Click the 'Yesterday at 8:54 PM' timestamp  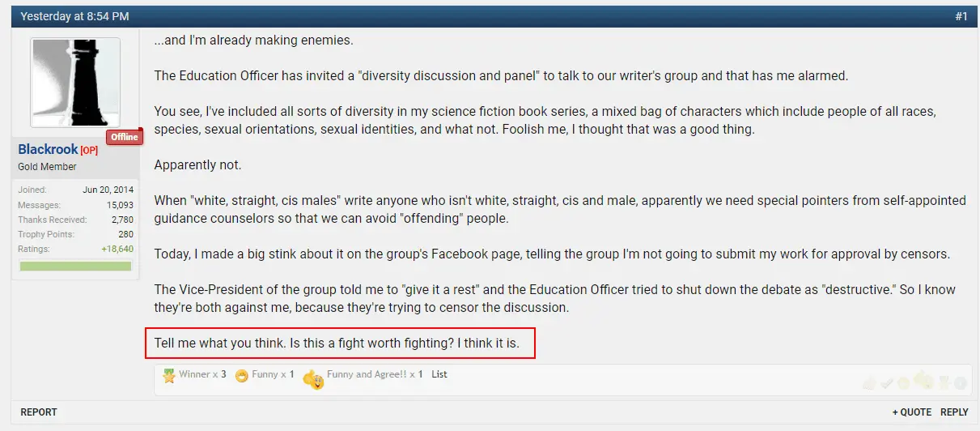(74, 16)
